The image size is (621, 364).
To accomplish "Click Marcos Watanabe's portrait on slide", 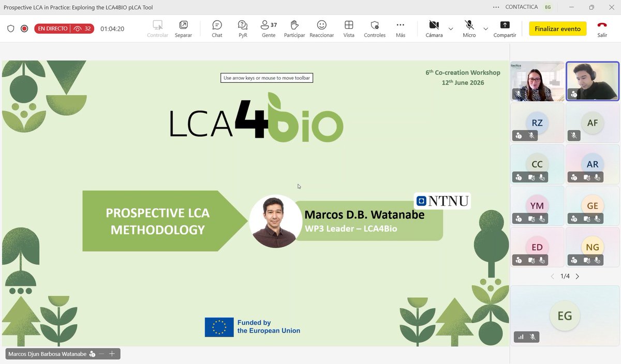I will click(275, 221).
